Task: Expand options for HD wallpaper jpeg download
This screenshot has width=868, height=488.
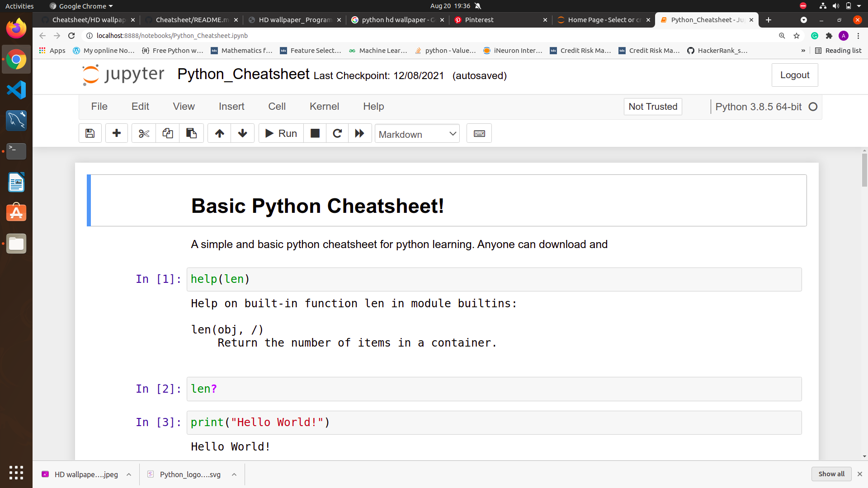Action: [129, 474]
